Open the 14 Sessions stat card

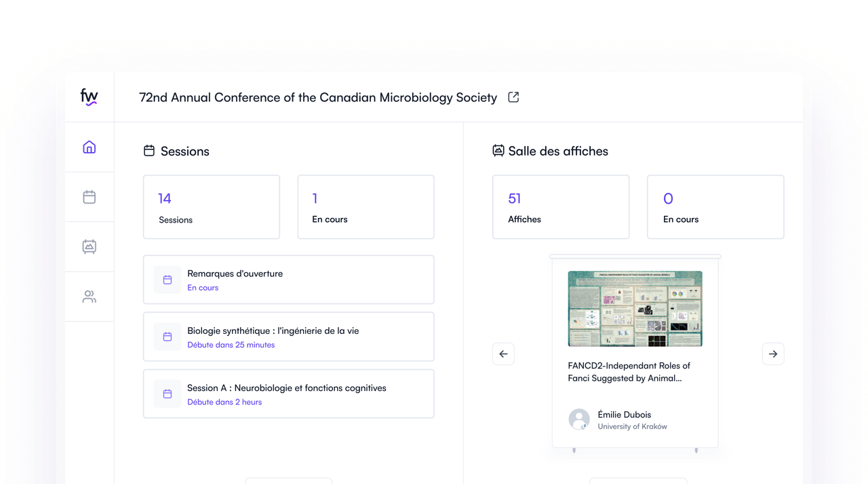[211, 207]
